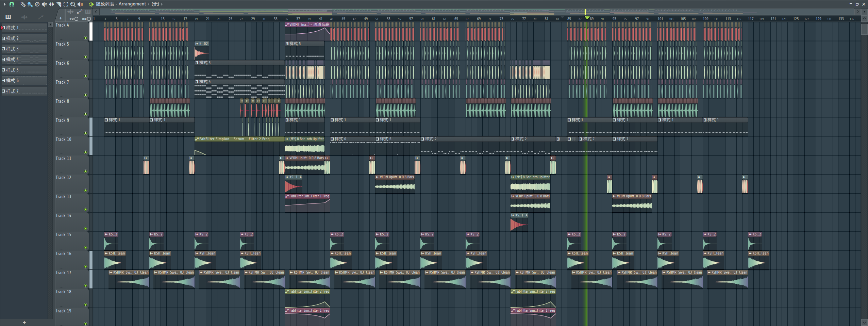
Task: Click bar 61 on the timeline ruler
Action: [x=433, y=19]
